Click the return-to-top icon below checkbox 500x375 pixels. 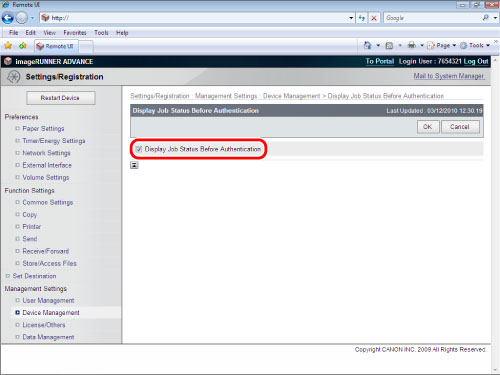coord(134,165)
